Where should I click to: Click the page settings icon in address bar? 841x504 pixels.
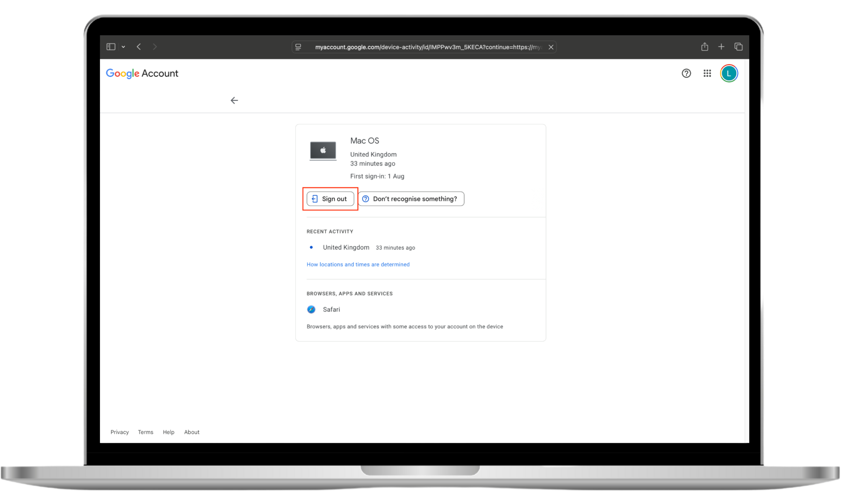[x=298, y=47]
